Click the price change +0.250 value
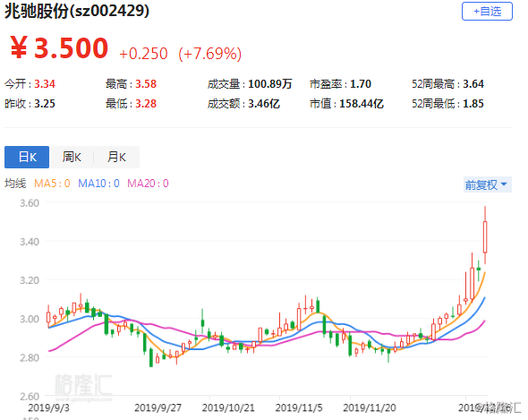The height and width of the screenshot is (420, 528). (143, 54)
